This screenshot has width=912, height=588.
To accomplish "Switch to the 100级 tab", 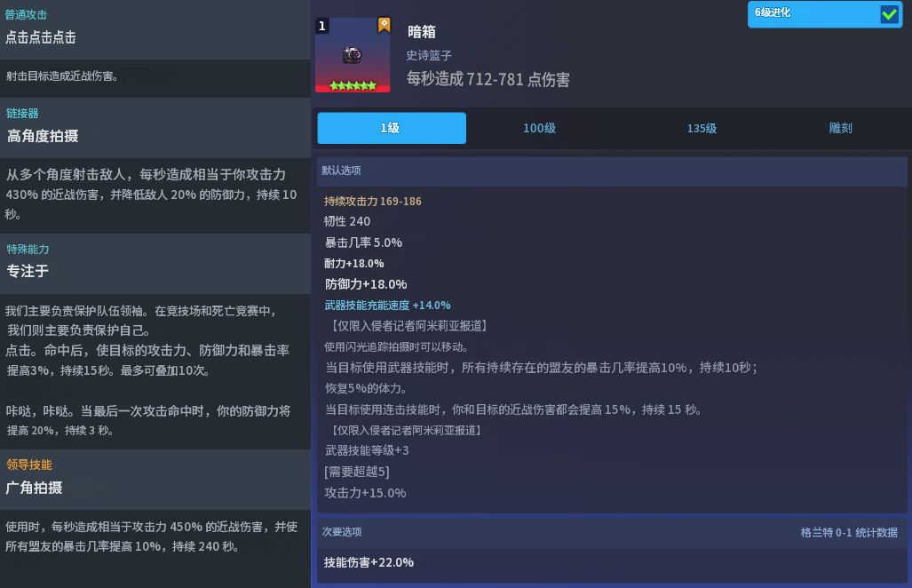I will pyautogui.click(x=539, y=128).
